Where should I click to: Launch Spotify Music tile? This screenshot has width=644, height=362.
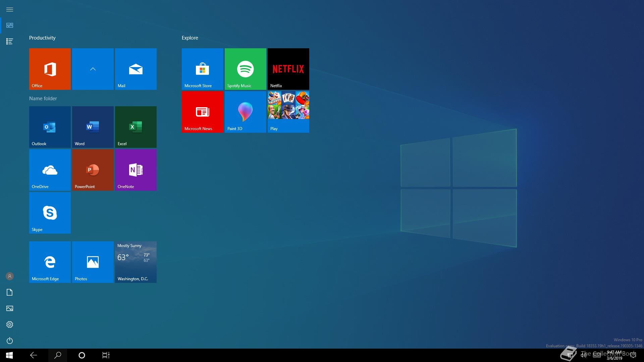(x=245, y=69)
